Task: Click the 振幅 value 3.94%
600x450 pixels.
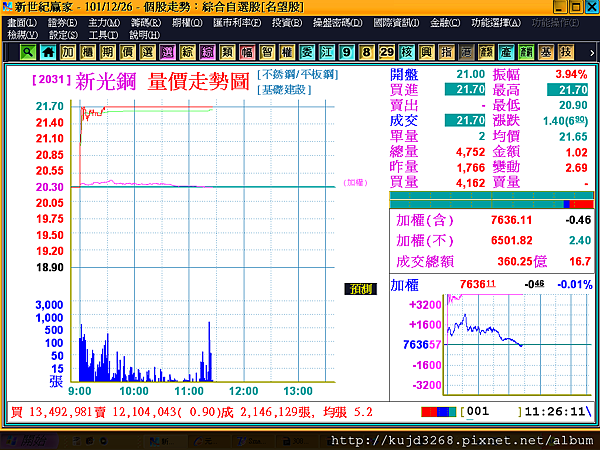Action: (x=571, y=74)
